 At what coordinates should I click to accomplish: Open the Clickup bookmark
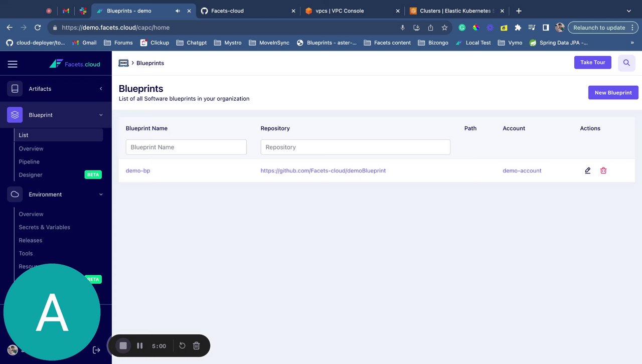pos(154,43)
